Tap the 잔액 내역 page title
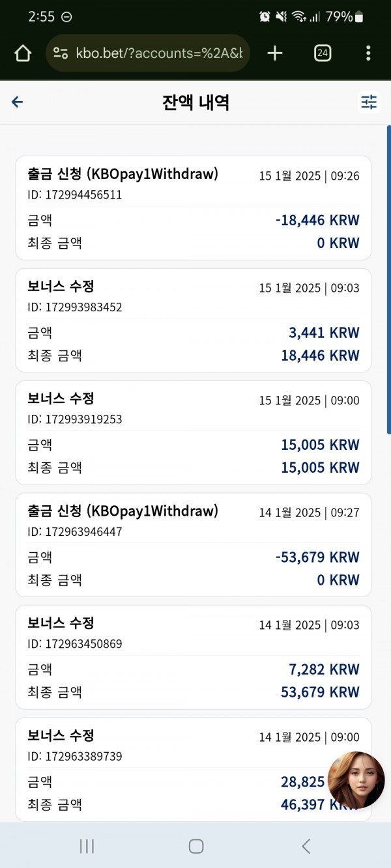Viewport: 391px width, 868px height. 195,102
